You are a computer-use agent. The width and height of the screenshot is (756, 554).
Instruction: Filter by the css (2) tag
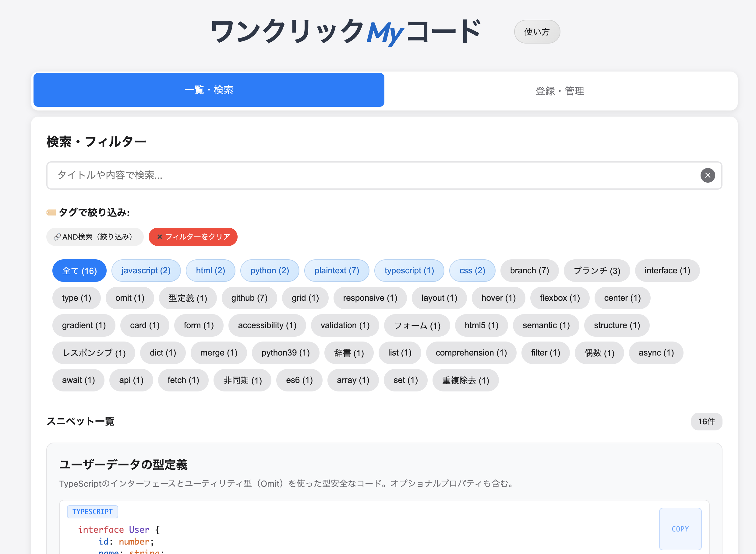click(472, 271)
